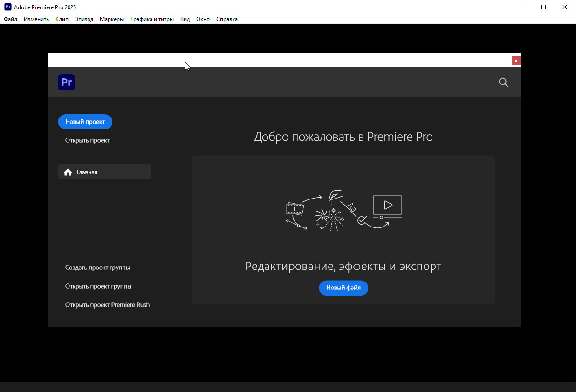Screen dimensions: 576x392
Task: Open the Эпизод menu
Action: [84, 19]
